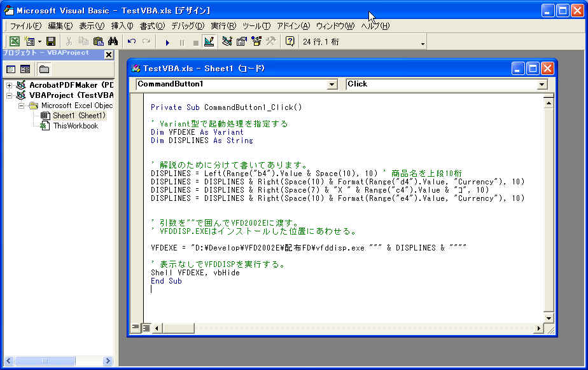
Task: Click the View Object icon in Project panel
Action: point(25,69)
